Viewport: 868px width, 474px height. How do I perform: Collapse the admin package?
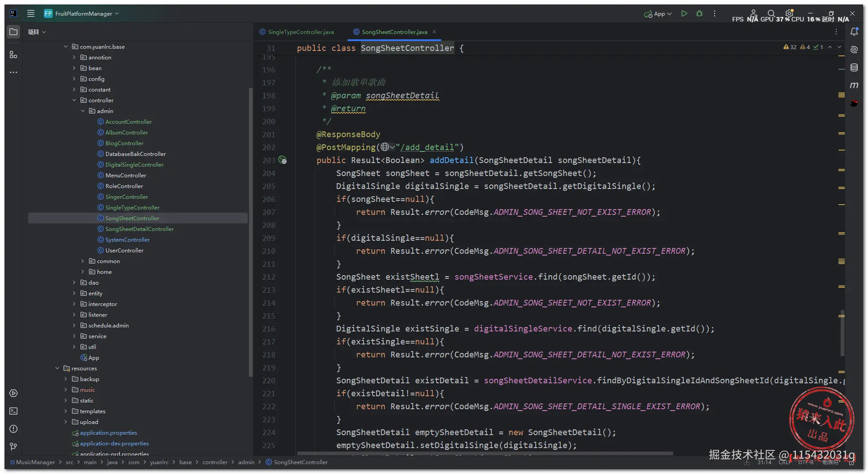coord(83,111)
